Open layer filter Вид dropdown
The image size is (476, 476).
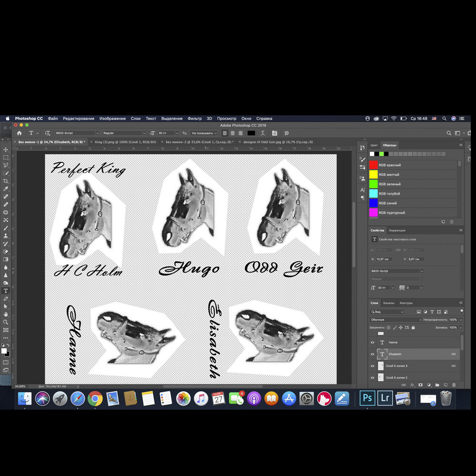coord(387,312)
